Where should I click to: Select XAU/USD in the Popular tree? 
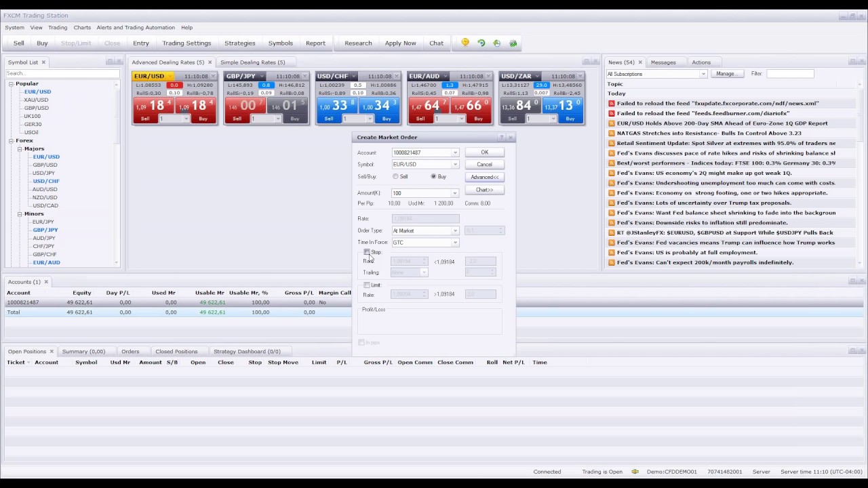[x=36, y=100]
